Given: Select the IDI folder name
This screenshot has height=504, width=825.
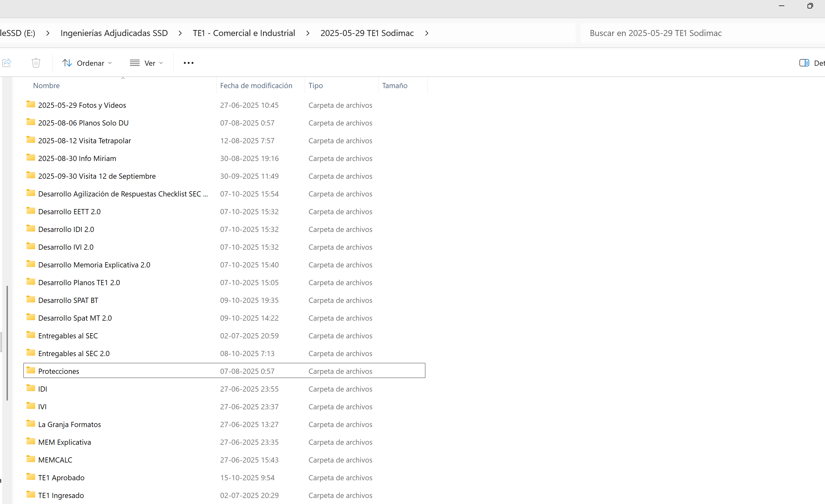Looking at the screenshot, I should pos(43,389).
